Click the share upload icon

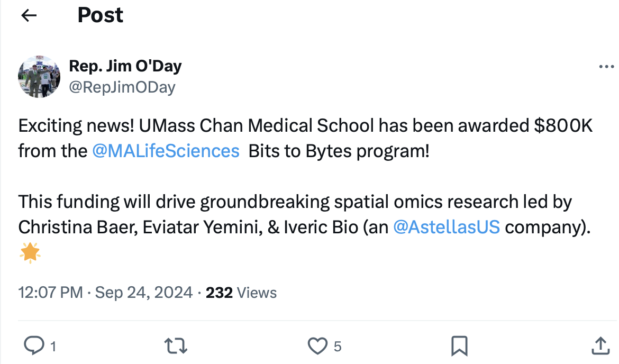click(x=600, y=346)
